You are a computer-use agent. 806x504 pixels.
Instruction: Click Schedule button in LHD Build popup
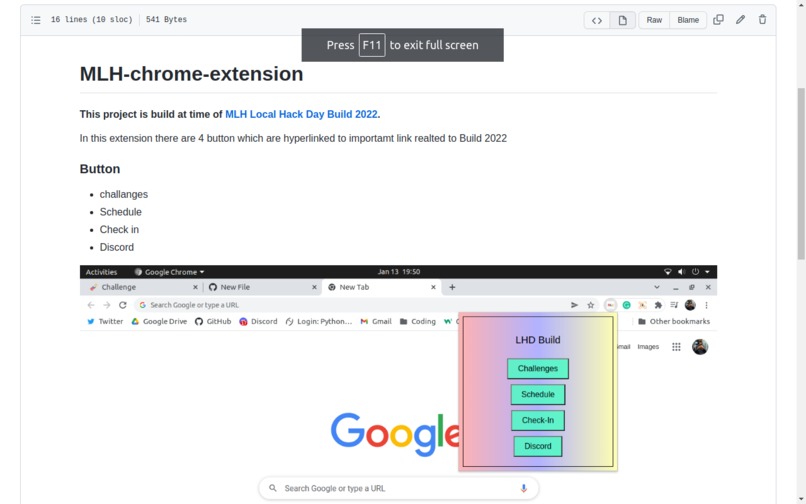click(538, 394)
